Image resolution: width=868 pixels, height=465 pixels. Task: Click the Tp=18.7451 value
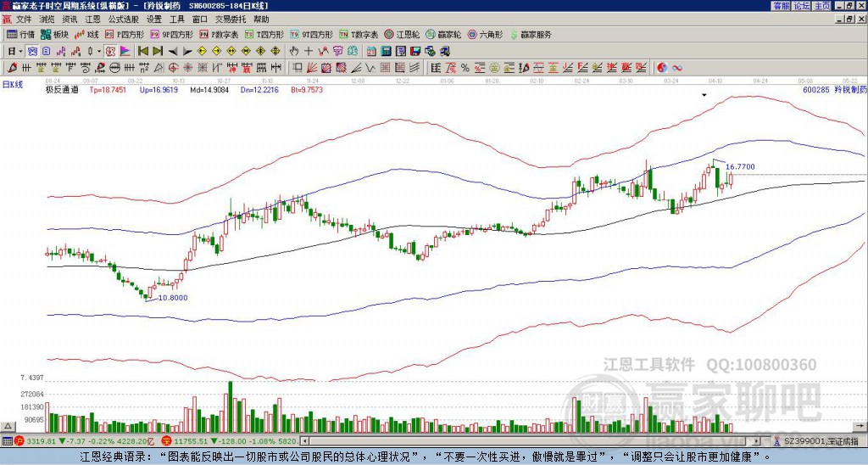108,89
